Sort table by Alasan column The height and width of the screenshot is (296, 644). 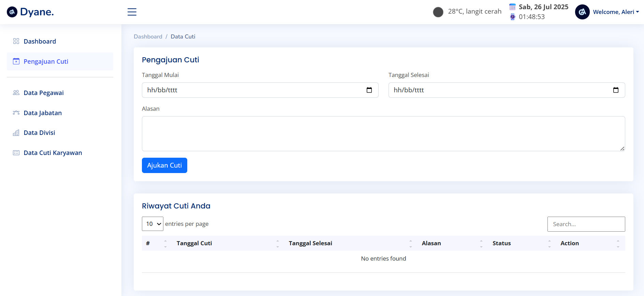click(x=431, y=243)
